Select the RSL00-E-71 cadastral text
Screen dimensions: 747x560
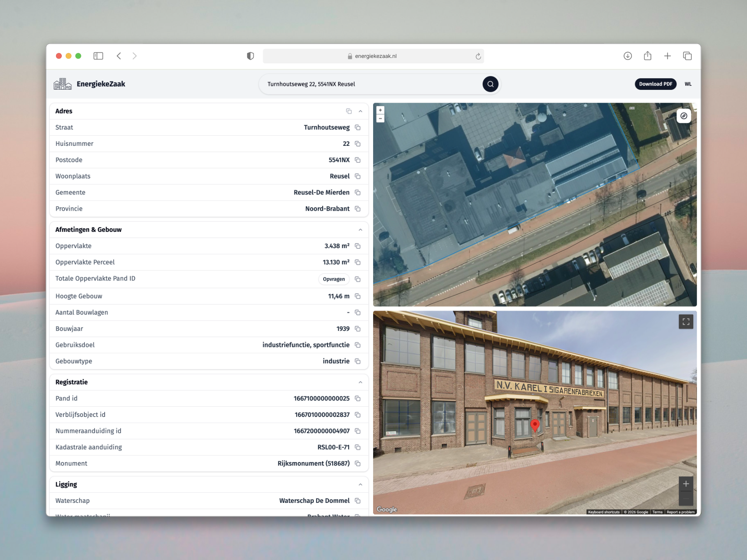[333, 447]
